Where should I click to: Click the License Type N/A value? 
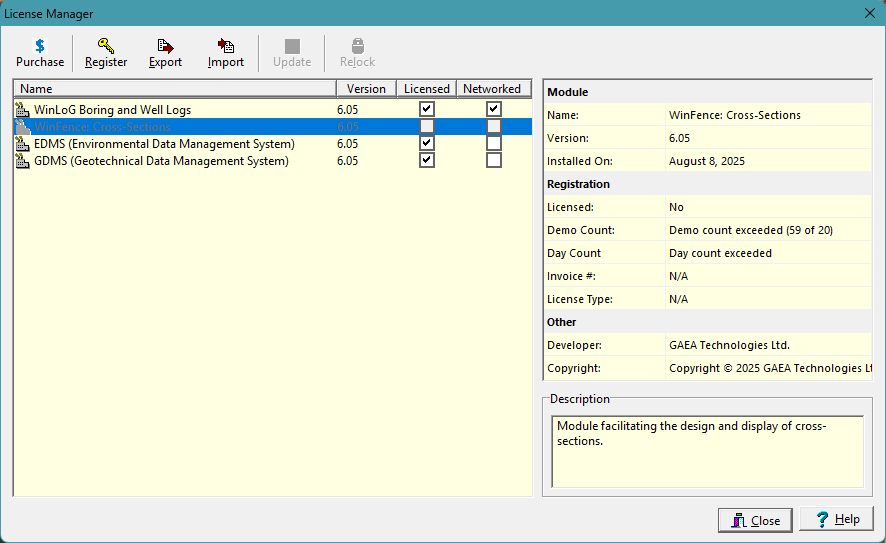tap(679, 299)
